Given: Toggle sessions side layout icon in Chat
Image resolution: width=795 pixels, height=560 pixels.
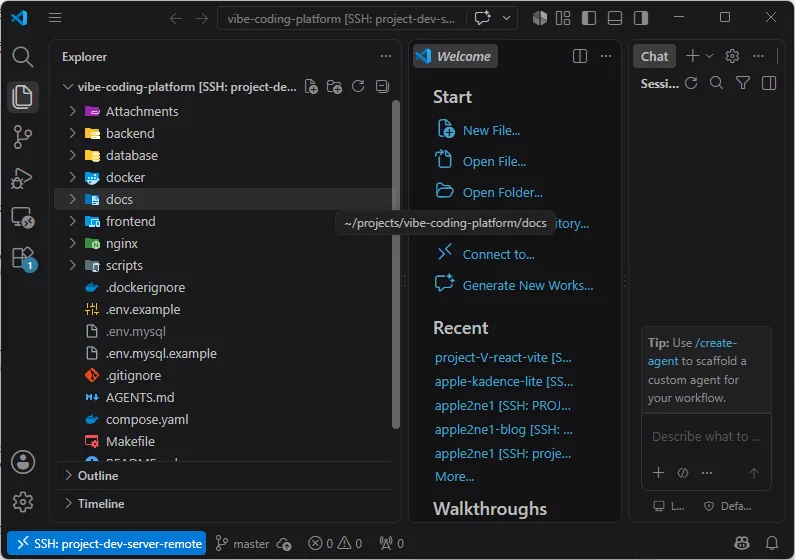Looking at the screenshot, I should [769, 83].
